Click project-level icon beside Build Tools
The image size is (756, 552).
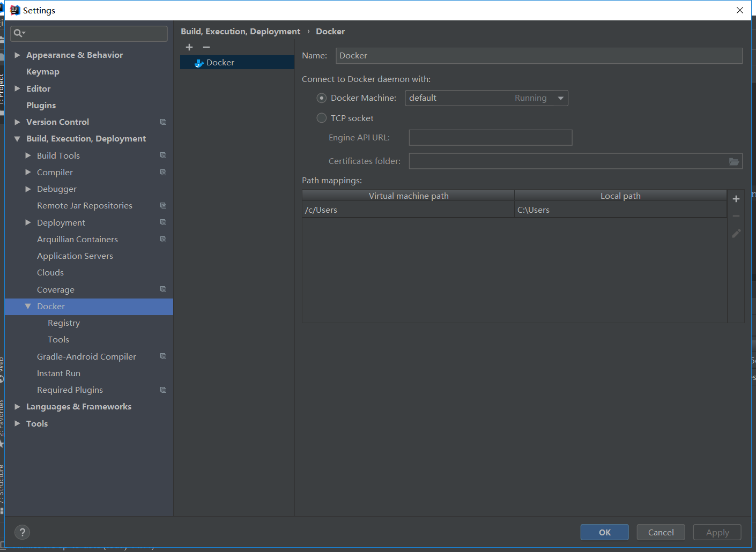click(164, 155)
